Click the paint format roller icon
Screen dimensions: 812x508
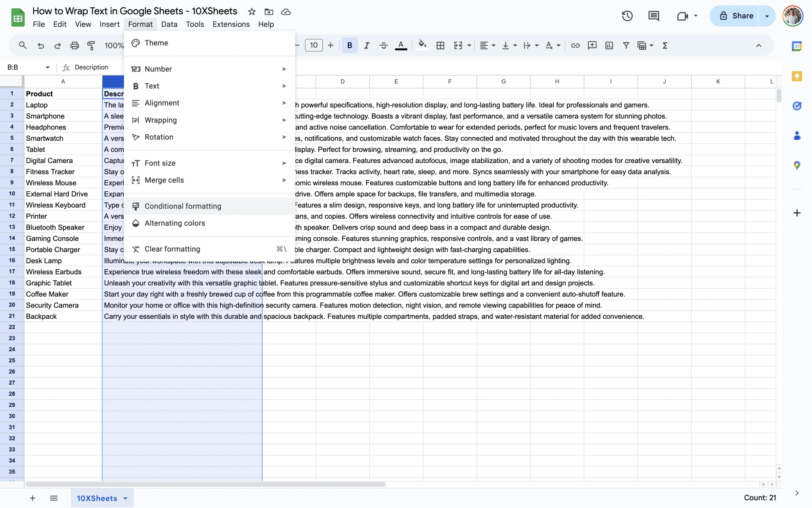click(x=91, y=46)
